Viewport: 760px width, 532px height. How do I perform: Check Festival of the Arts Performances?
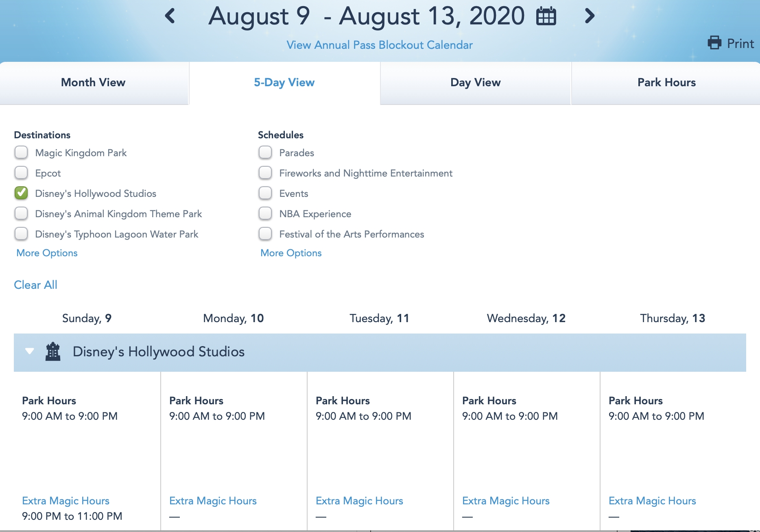[x=265, y=234]
